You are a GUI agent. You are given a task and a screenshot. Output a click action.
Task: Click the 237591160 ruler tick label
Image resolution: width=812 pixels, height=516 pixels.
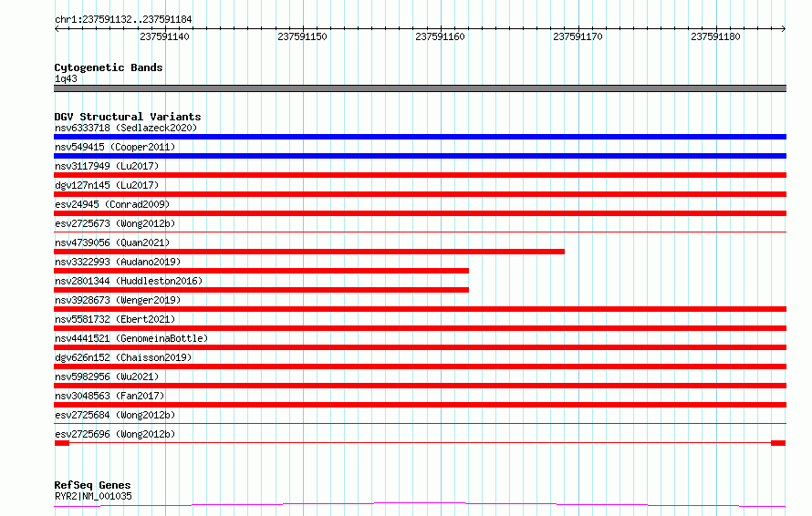(440, 36)
